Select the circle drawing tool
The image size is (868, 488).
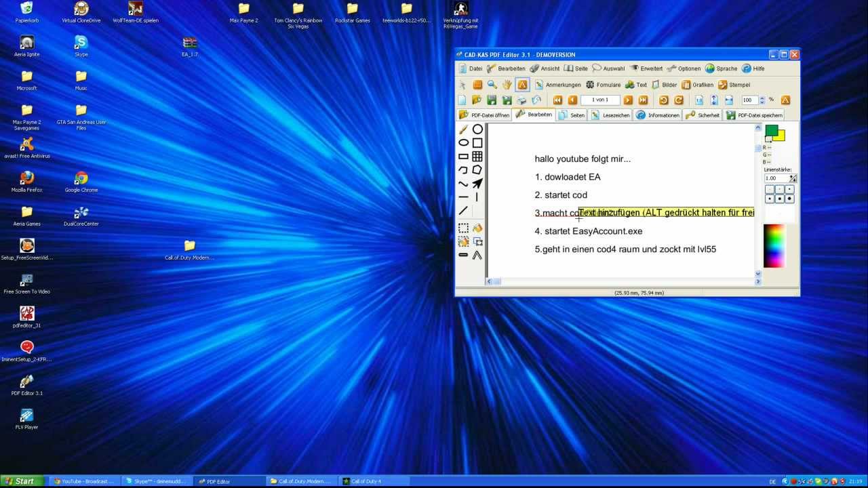(477, 129)
